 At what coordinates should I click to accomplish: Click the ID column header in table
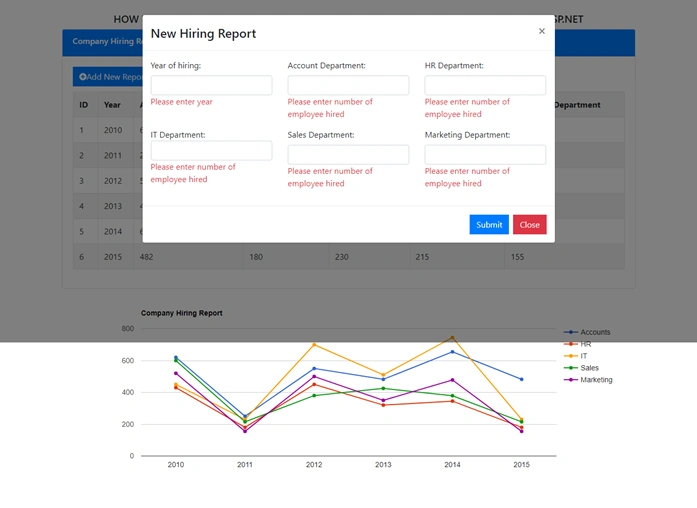click(84, 105)
